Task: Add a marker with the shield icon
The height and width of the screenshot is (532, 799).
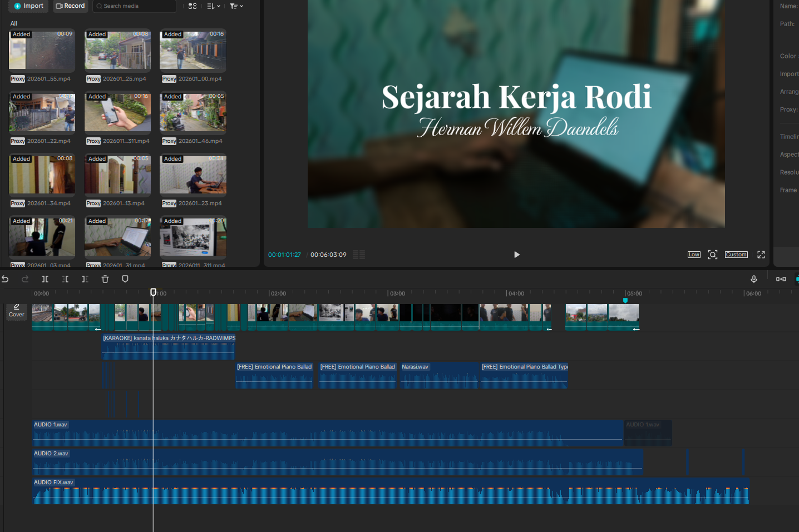Action: pos(125,279)
